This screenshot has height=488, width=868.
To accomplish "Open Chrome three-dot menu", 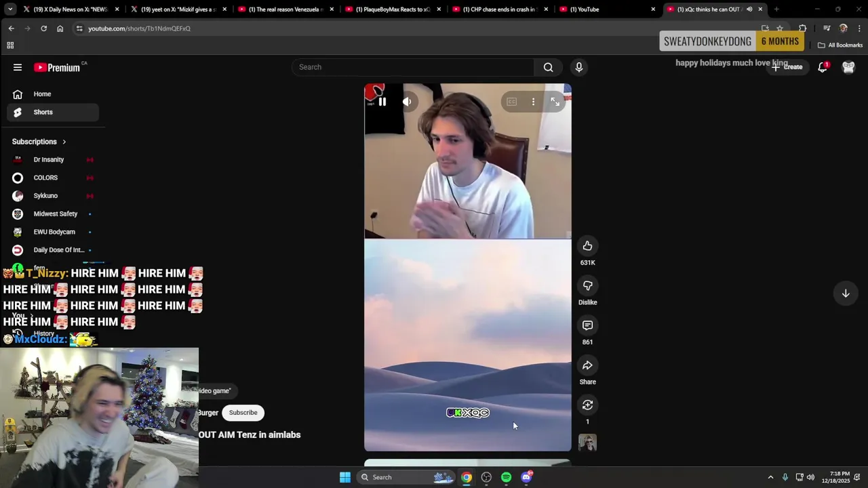I will (x=859, y=28).
